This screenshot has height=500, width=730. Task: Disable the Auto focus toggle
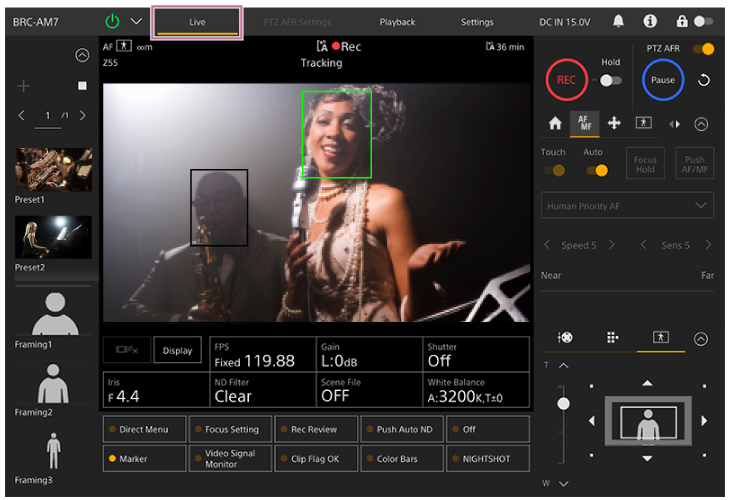point(597,170)
